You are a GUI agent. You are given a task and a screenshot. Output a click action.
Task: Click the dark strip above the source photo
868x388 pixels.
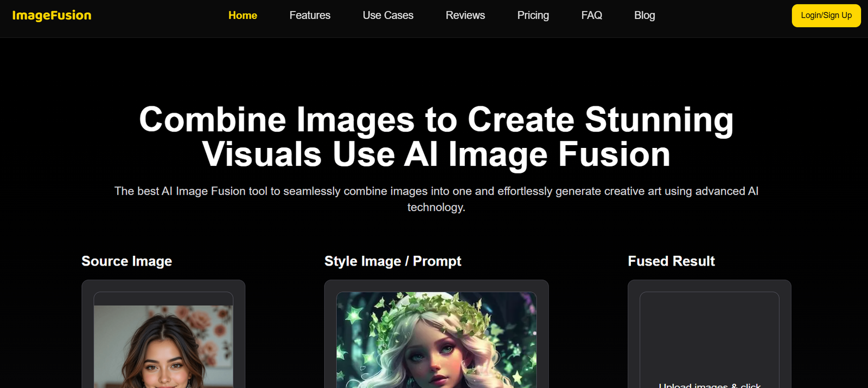click(163, 299)
